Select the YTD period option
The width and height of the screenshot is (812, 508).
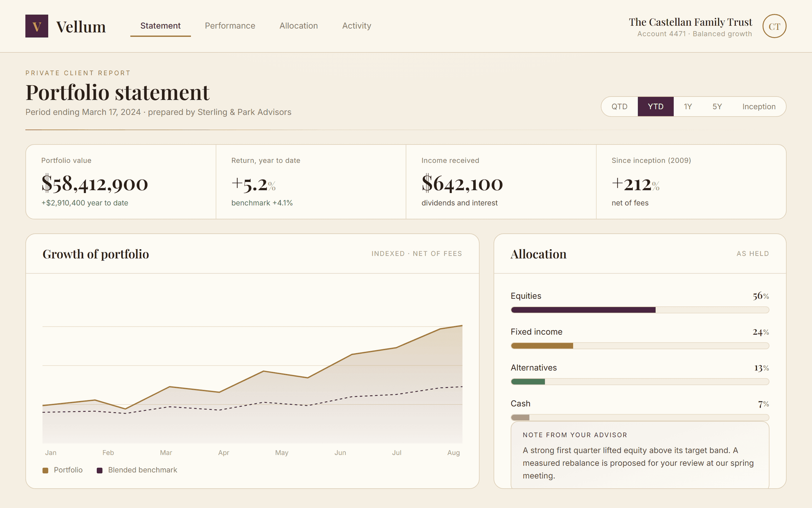[x=655, y=106]
